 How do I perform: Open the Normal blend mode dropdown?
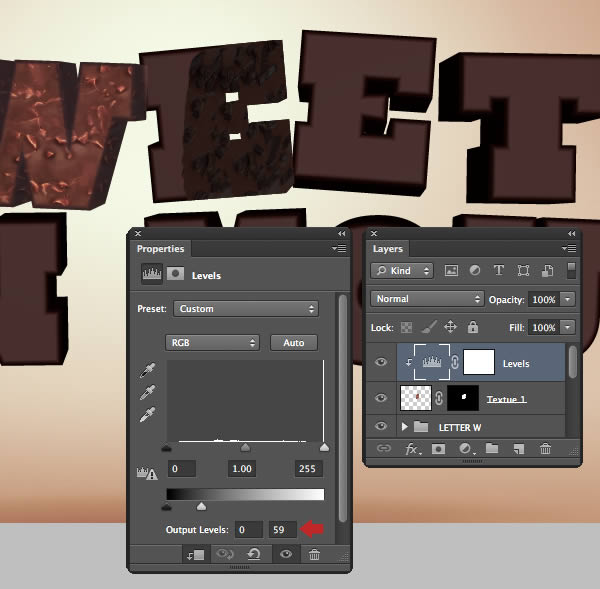pyautogui.click(x=427, y=299)
